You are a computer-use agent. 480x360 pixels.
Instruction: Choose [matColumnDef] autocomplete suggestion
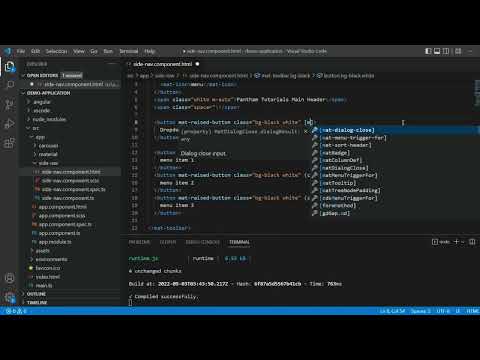[341, 160]
